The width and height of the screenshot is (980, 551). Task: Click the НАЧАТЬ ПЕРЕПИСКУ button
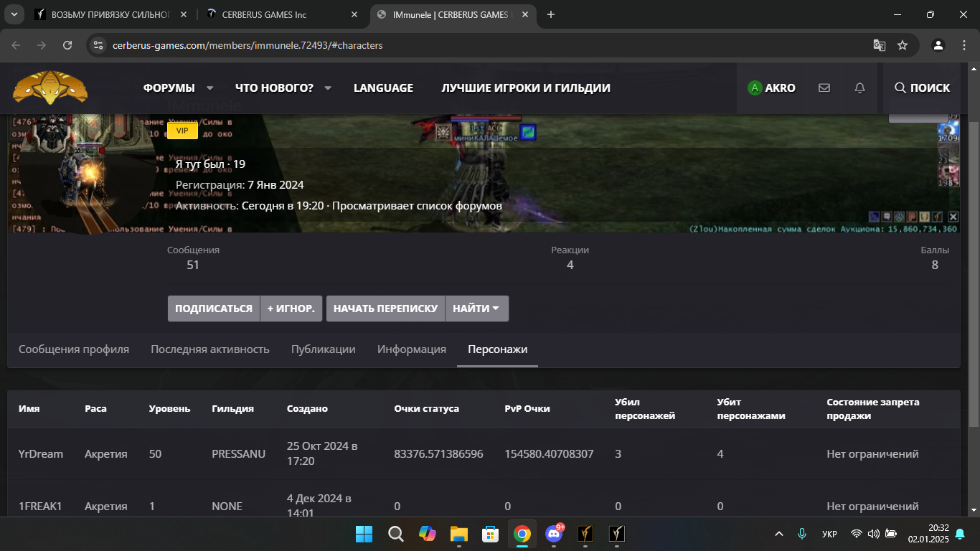(385, 309)
